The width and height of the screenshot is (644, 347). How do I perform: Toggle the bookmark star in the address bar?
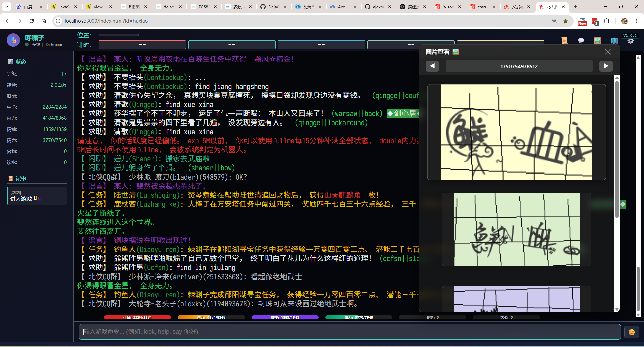(x=566, y=21)
